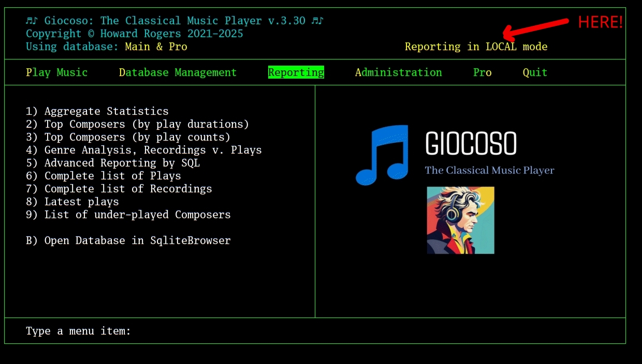Open the Database Management menu

[x=177, y=72]
